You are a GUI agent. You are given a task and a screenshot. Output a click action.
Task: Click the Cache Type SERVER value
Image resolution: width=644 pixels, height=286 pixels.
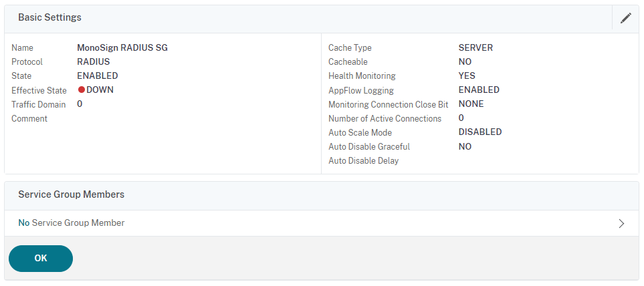pos(475,47)
